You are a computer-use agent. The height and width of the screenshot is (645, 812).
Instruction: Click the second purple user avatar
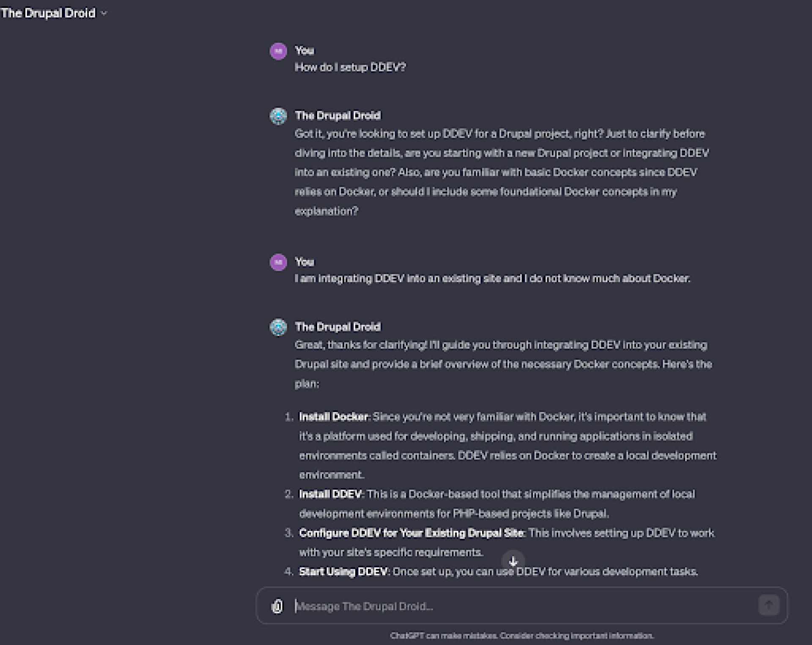(x=278, y=262)
